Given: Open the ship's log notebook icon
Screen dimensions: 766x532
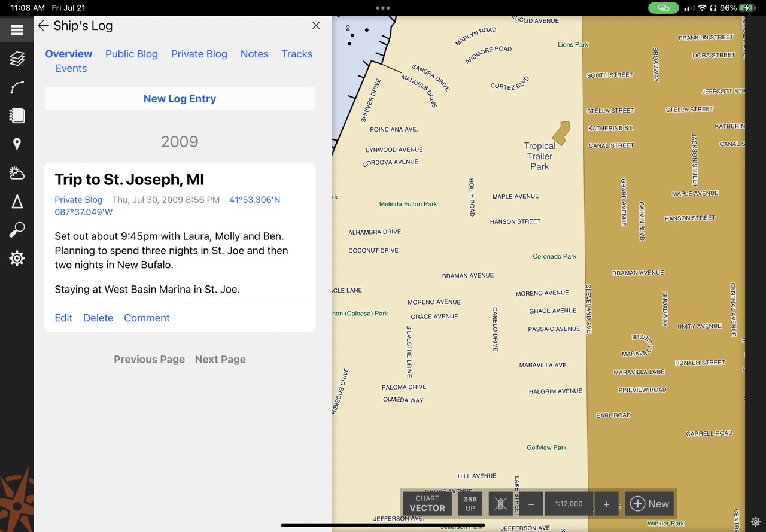Looking at the screenshot, I should (17, 115).
